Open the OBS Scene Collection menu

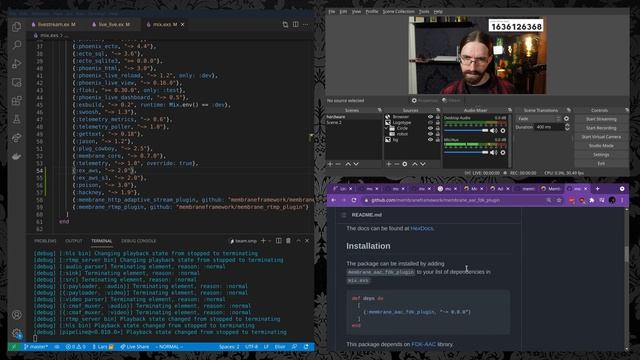click(398, 11)
